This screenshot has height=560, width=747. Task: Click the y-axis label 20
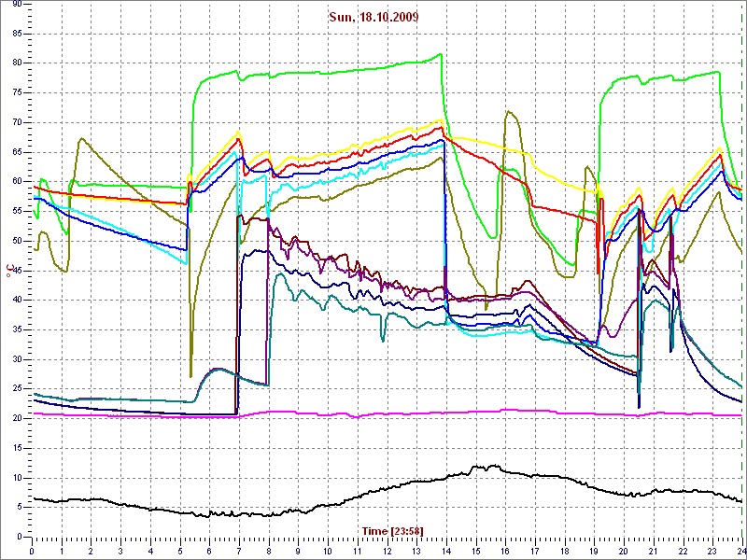click(16, 418)
